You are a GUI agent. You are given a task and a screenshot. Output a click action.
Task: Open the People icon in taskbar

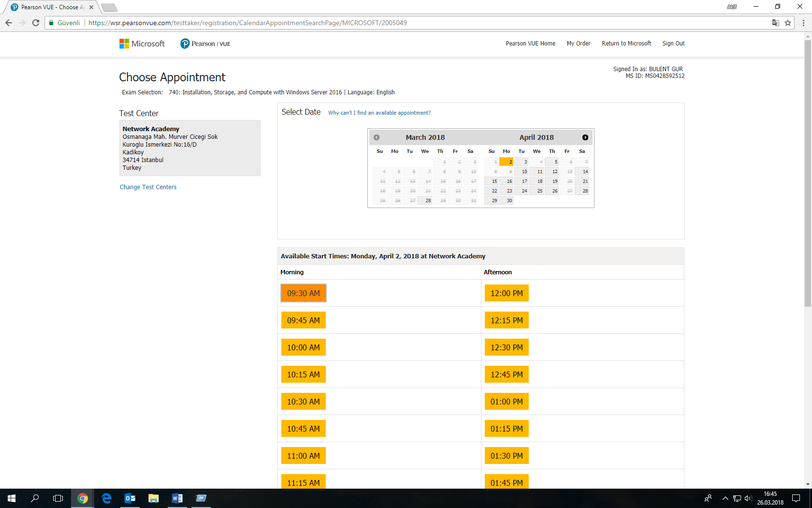(x=708, y=498)
